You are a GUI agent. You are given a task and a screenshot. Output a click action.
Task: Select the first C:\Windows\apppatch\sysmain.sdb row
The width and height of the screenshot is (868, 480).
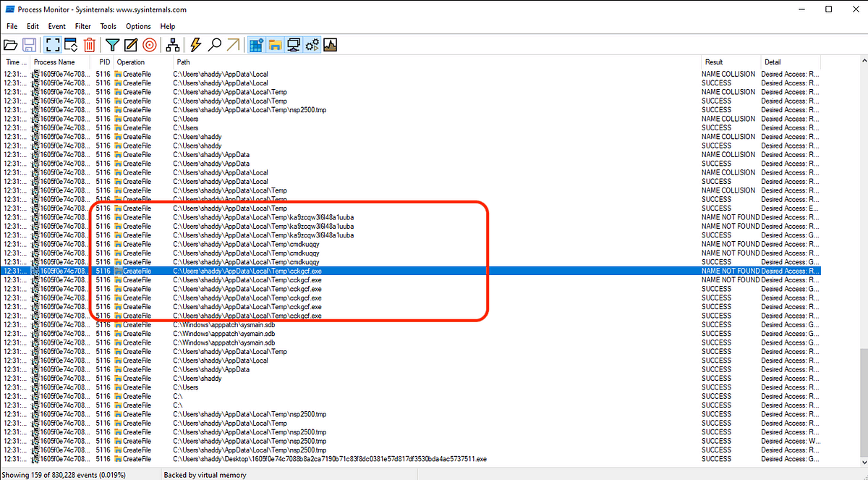[411, 324]
